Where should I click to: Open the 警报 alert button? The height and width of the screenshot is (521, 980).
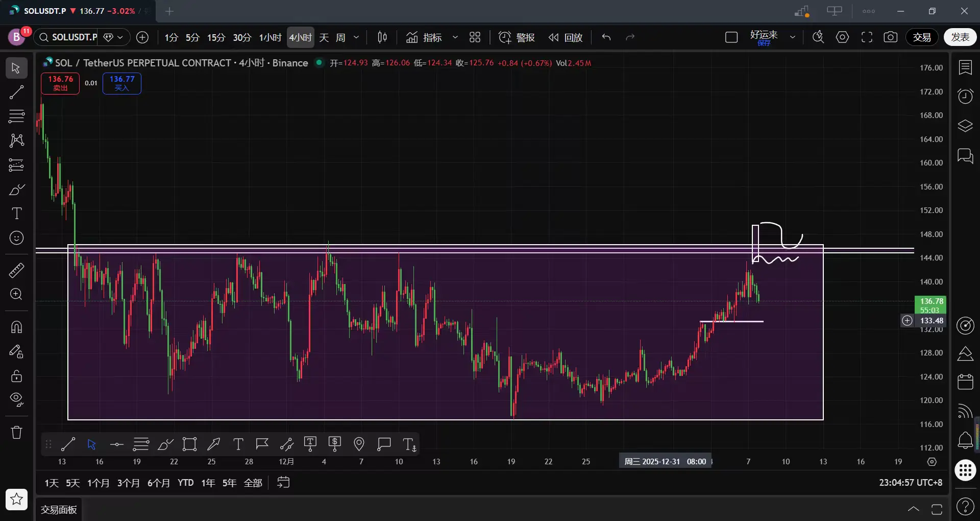pyautogui.click(x=517, y=37)
